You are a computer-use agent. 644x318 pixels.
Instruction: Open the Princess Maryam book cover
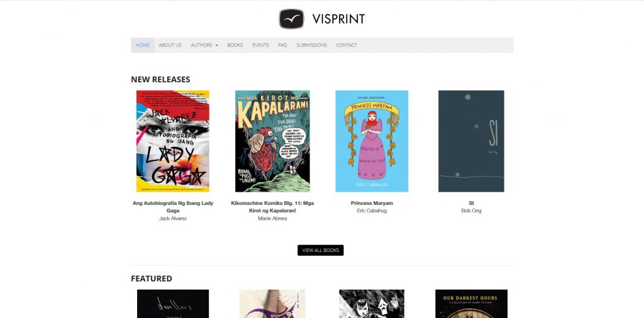click(372, 141)
